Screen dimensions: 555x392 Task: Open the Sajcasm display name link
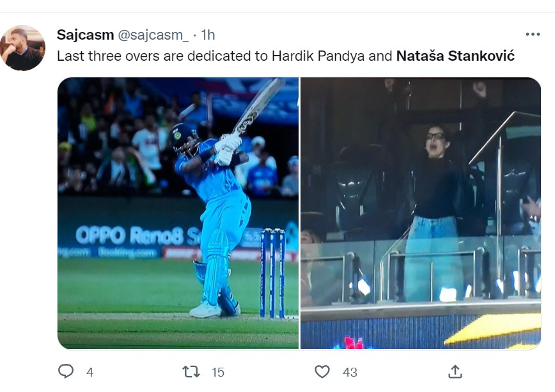(85, 35)
